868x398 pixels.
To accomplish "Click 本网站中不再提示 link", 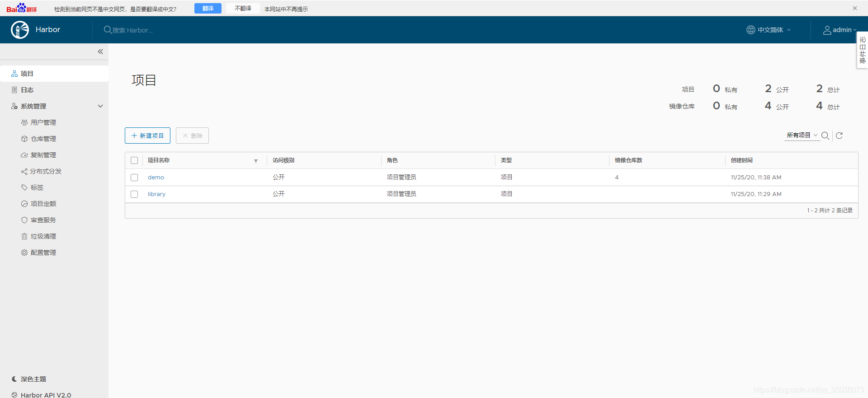I will coord(286,9).
